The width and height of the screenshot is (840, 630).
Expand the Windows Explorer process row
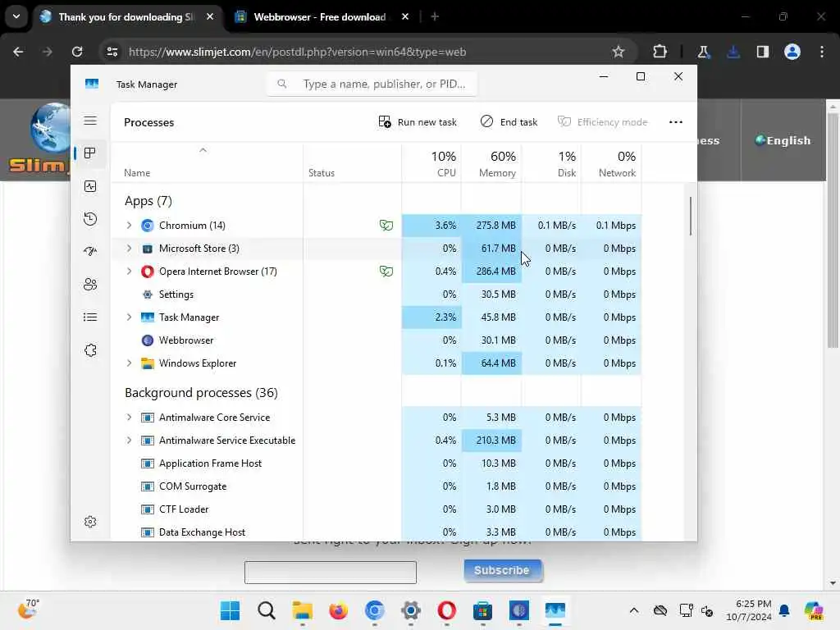pyautogui.click(x=129, y=363)
